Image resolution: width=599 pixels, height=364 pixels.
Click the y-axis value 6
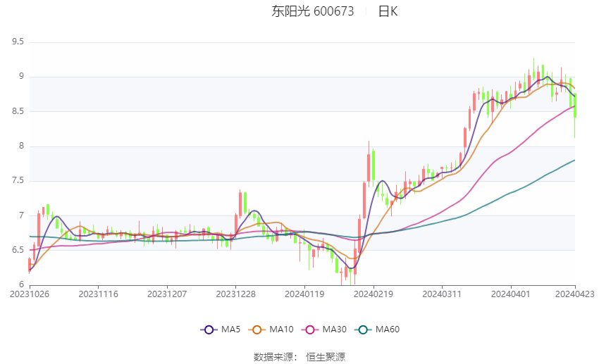point(21,284)
